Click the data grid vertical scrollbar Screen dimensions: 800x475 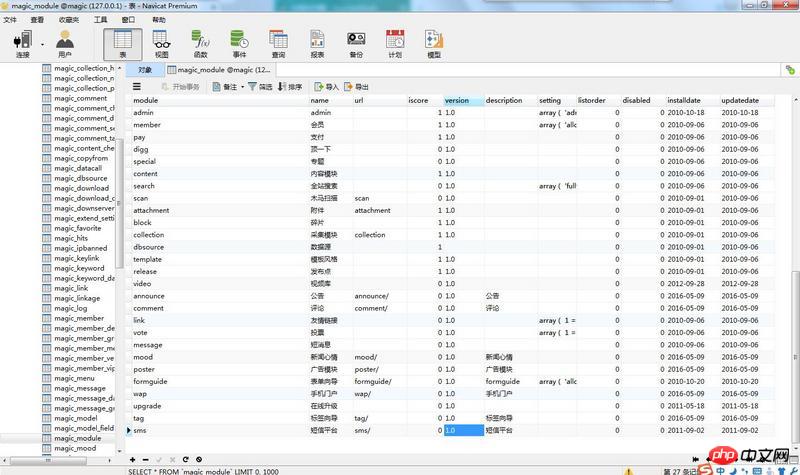click(795, 357)
